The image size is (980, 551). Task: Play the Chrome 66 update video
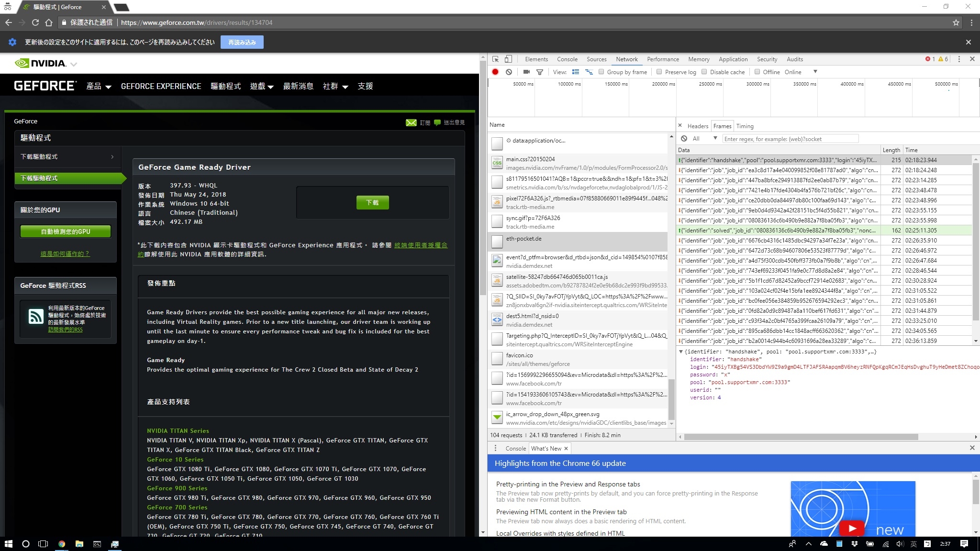click(852, 528)
